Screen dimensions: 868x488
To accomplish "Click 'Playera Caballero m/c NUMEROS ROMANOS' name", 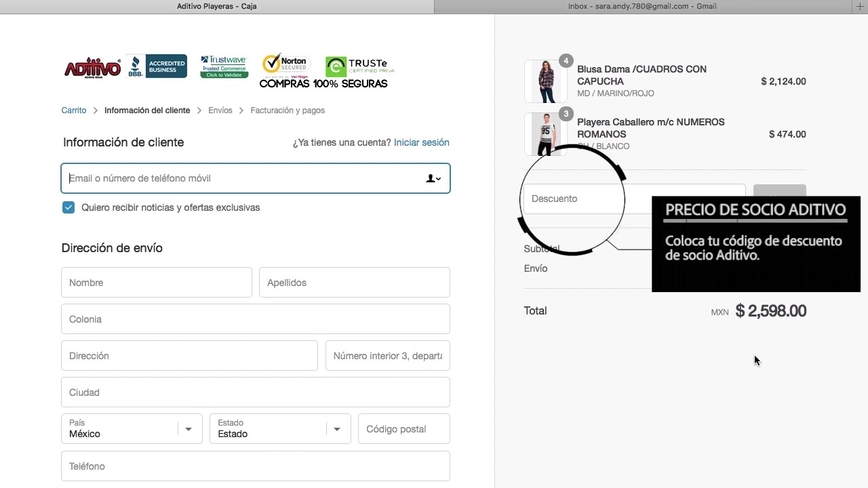I will pyautogui.click(x=651, y=128).
